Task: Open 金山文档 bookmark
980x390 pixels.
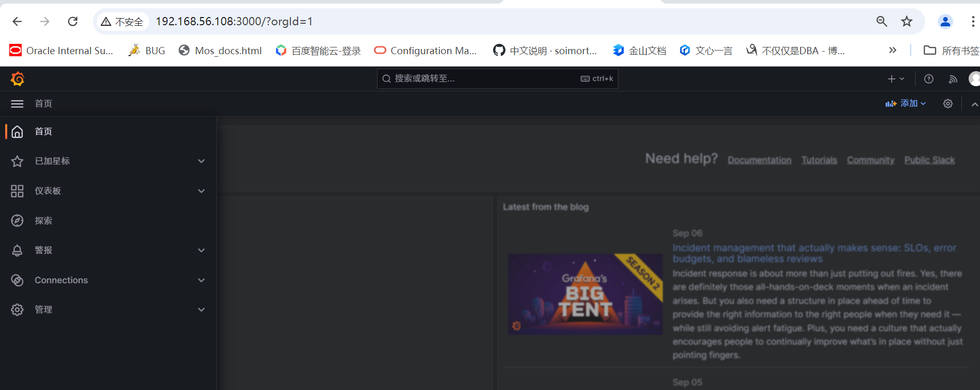Action: click(x=640, y=51)
